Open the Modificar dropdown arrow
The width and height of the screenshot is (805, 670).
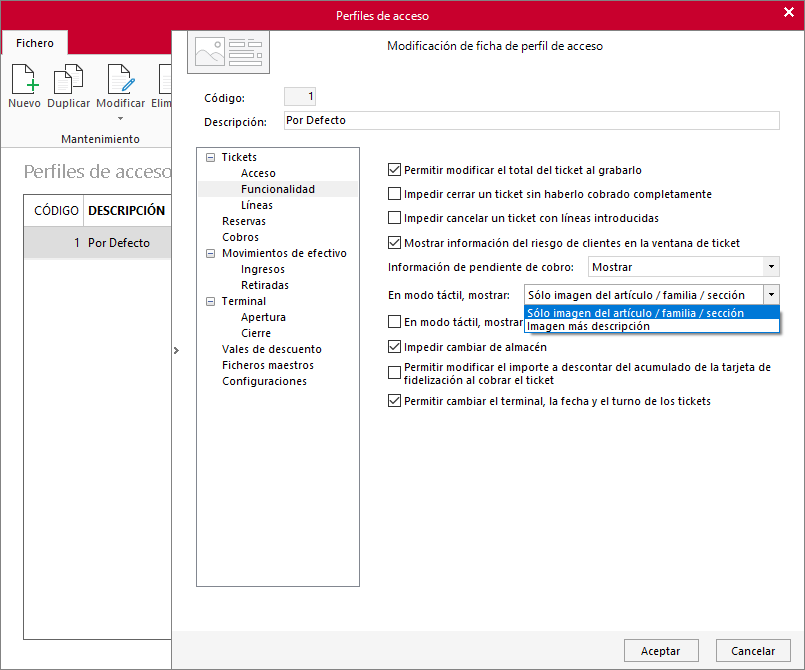121,119
